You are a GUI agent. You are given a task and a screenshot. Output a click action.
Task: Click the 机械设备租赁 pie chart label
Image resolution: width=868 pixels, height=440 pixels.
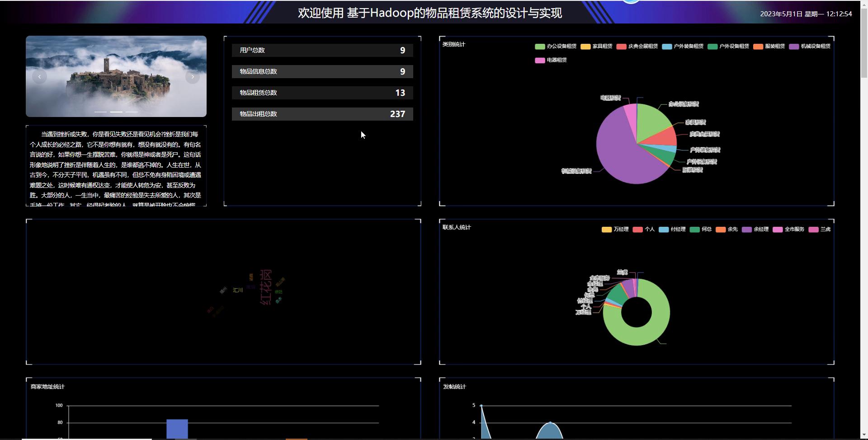click(576, 171)
